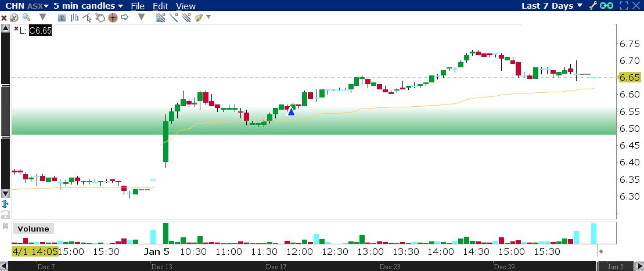Select the arrow pointer selection tool
The height and width of the screenshot is (271, 644).
tap(87, 17)
